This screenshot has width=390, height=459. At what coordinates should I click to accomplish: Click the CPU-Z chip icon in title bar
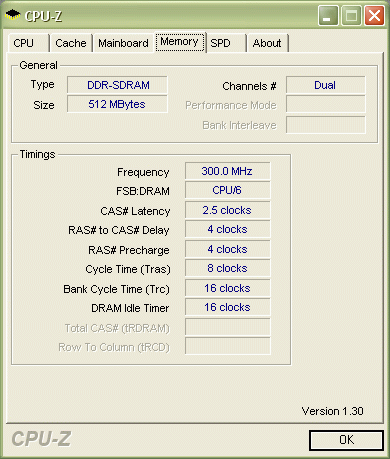(x=13, y=15)
